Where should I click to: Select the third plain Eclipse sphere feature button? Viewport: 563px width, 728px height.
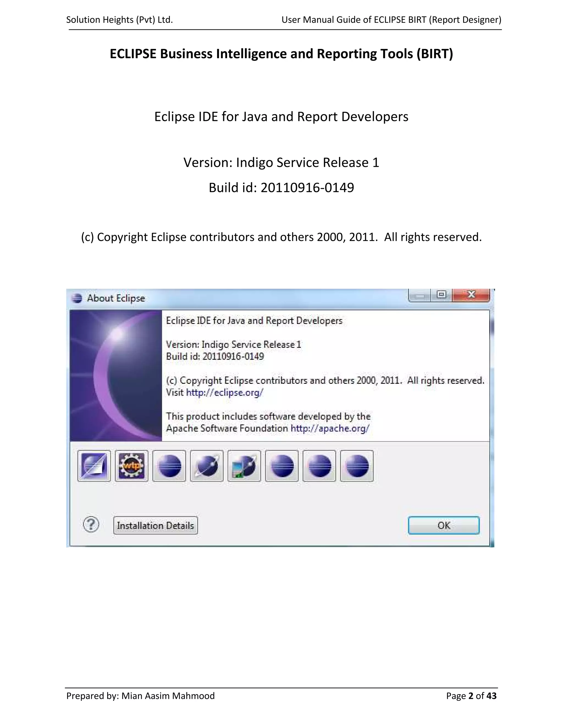[169, 466]
